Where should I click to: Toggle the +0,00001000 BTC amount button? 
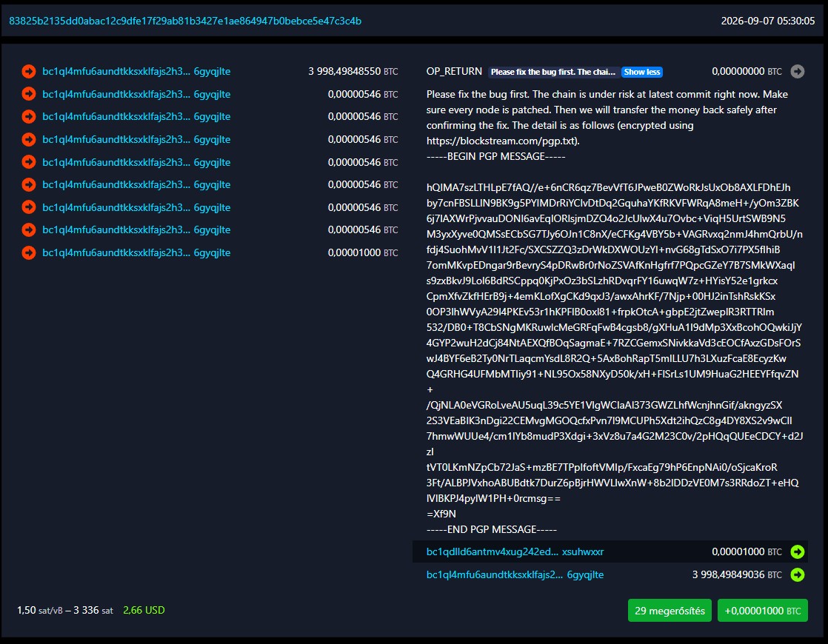763,611
